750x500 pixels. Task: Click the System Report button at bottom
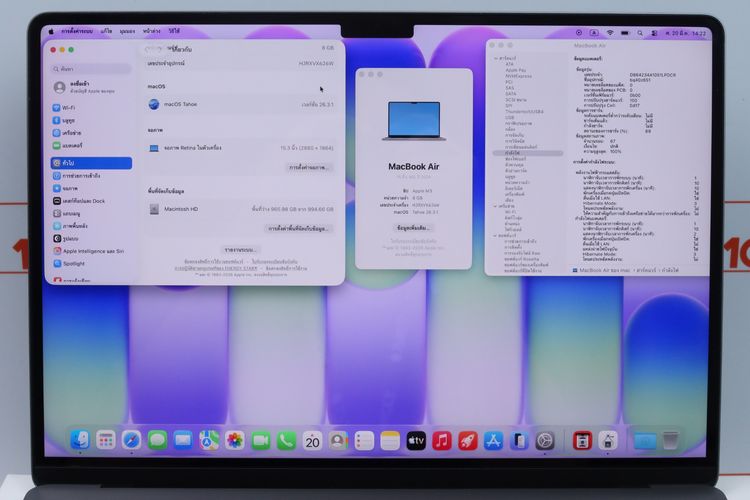pyautogui.click(x=241, y=250)
